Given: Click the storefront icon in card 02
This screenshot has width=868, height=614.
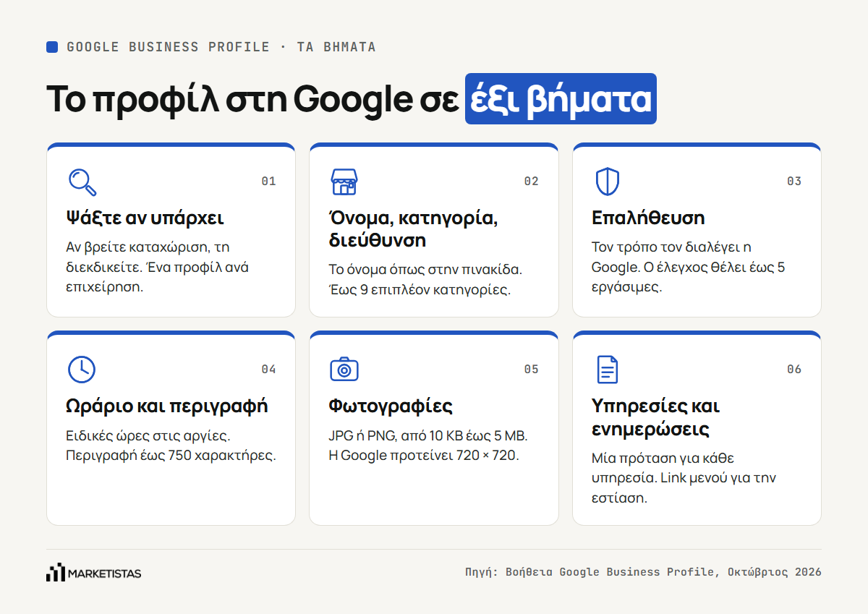Looking at the screenshot, I should tap(344, 182).
